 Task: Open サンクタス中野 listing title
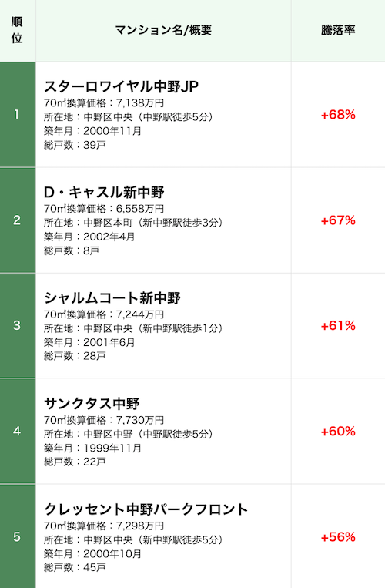click(x=92, y=404)
